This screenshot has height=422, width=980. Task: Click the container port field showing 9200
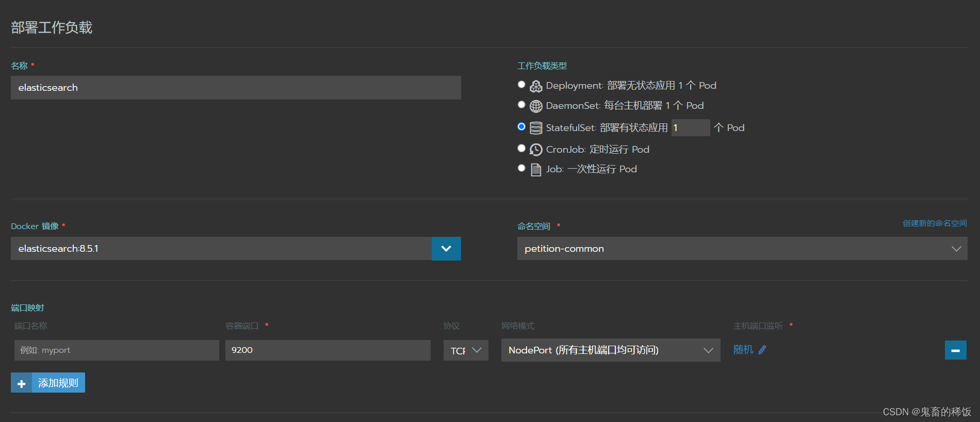point(328,350)
